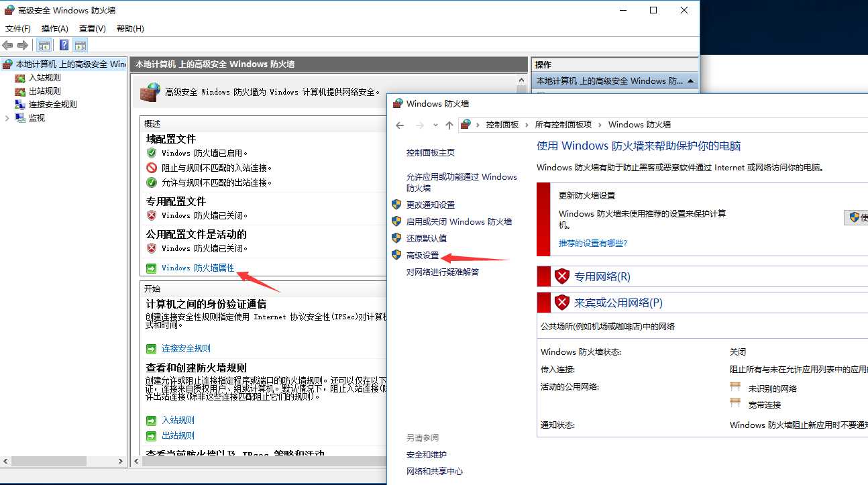Open 允许应用或功能通过 Windows 防火墙 link
Viewport: 868px width, 485px height.
pyautogui.click(x=462, y=182)
